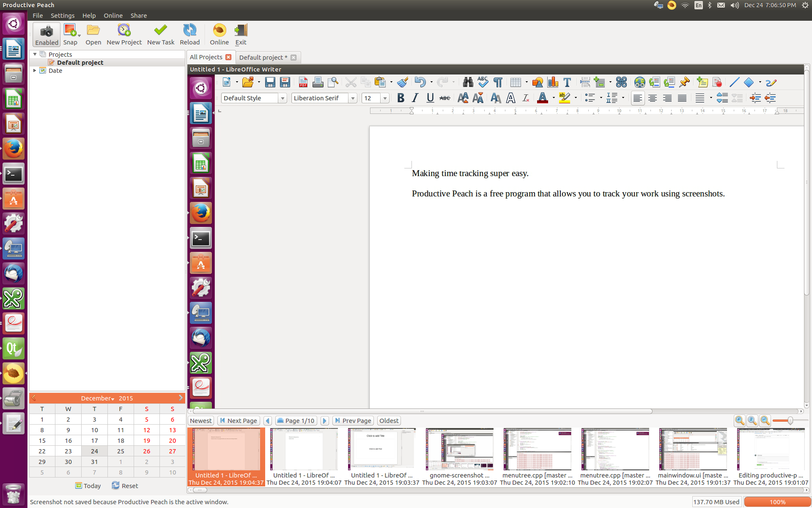This screenshot has width=812, height=508.
Task: Click the 100% progress bar
Action: tap(777, 502)
